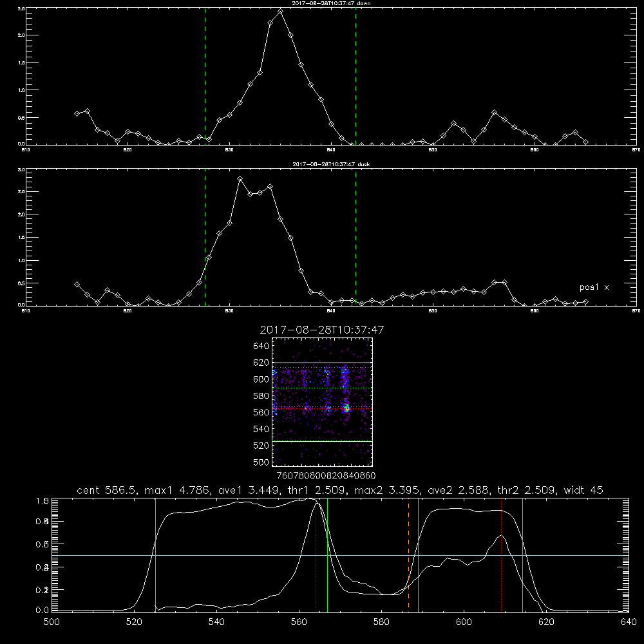This screenshot has height=644, width=644.
Task: Click the image y-axis label '580'
Action: [261, 395]
